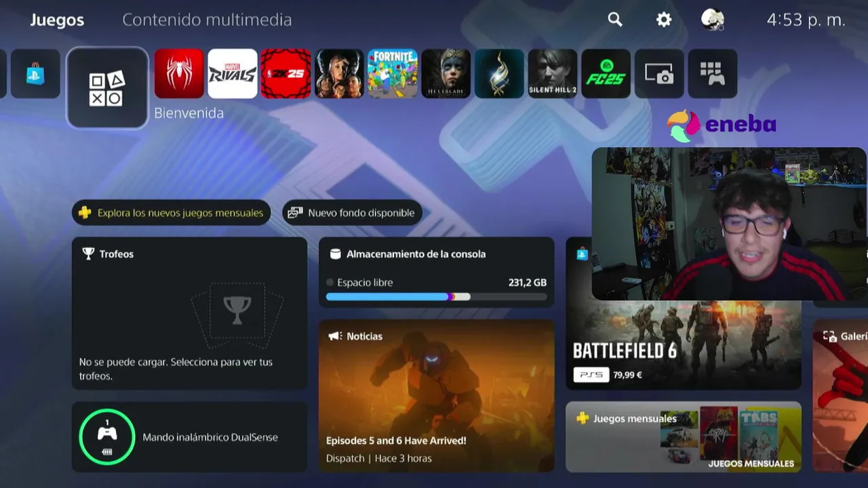
Task: Open Explora los nuevos juegos mensuales
Action: click(172, 213)
